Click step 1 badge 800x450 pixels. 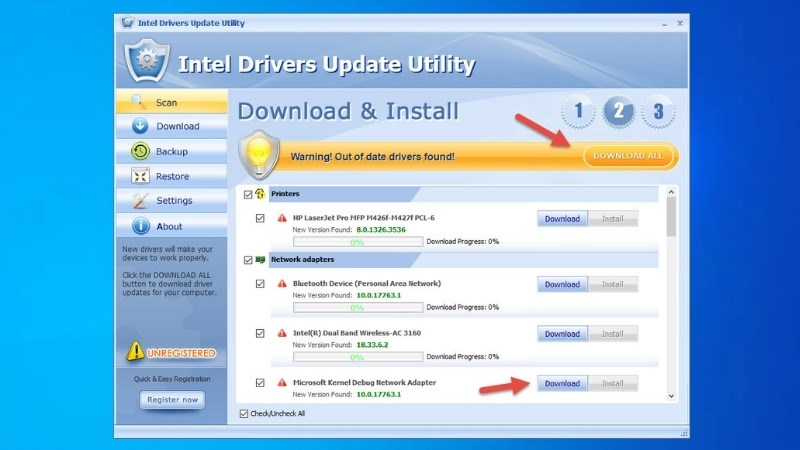click(578, 111)
